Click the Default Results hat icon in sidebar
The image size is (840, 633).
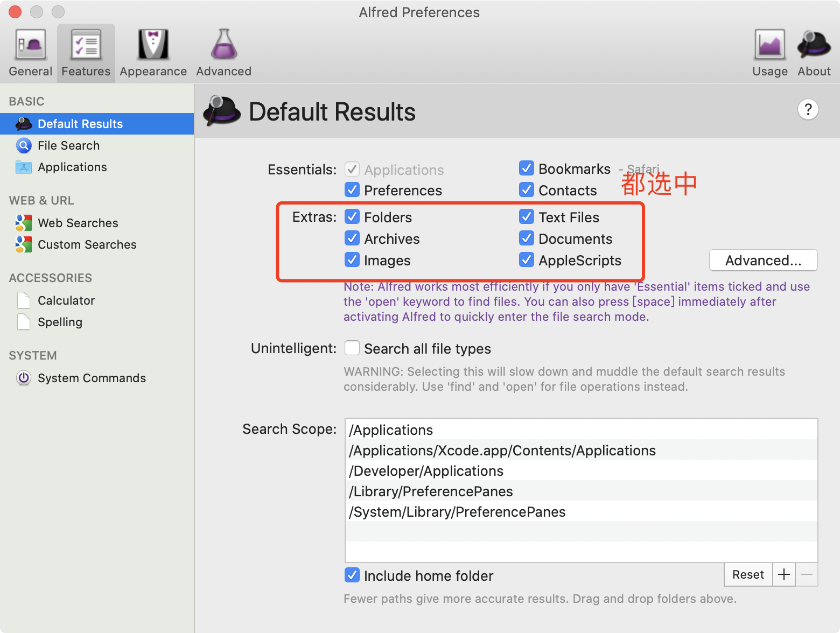24,124
